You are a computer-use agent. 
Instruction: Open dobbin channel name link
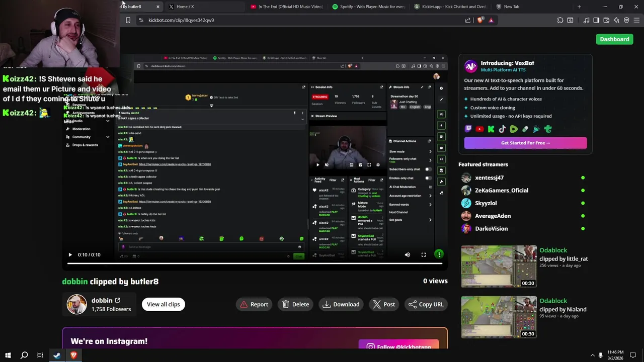102,301
